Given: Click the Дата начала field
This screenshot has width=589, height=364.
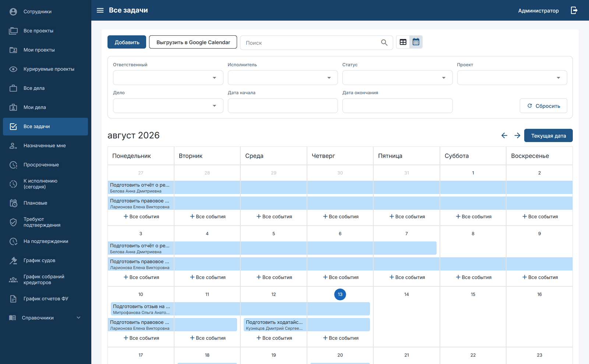Looking at the screenshot, I should pyautogui.click(x=283, y=106).
